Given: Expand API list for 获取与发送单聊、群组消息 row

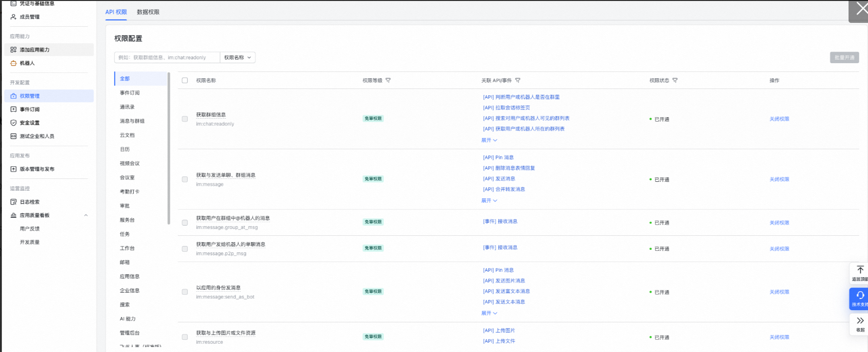Looking at the screenshot, I should pyautogui.click(x=489, y=200).
